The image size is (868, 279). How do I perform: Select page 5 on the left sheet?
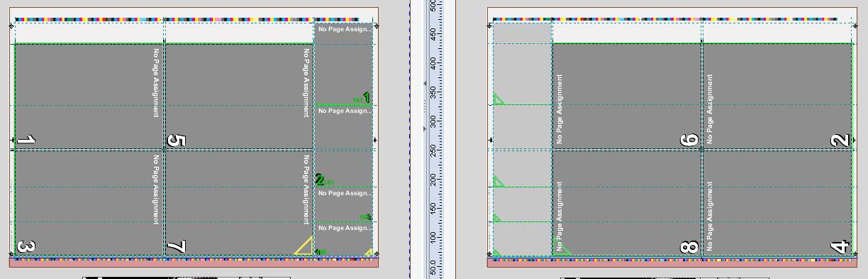point(239,97)
